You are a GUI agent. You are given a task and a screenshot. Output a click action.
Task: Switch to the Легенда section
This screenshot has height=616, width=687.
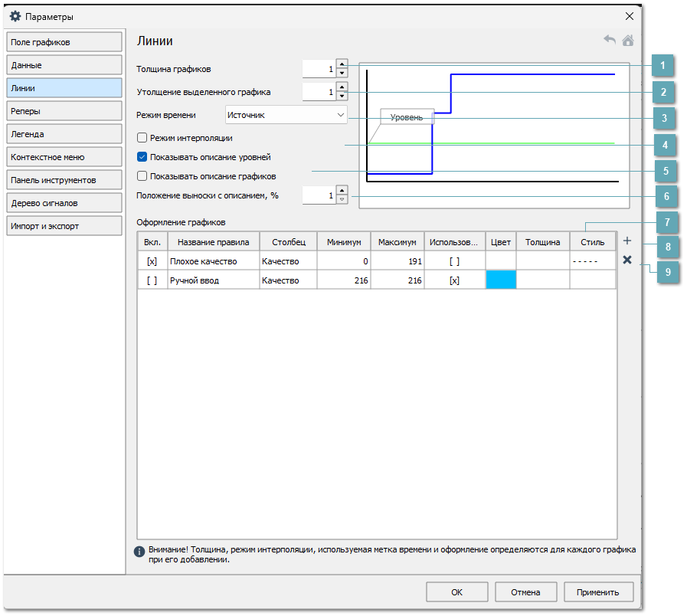point(64,134)
